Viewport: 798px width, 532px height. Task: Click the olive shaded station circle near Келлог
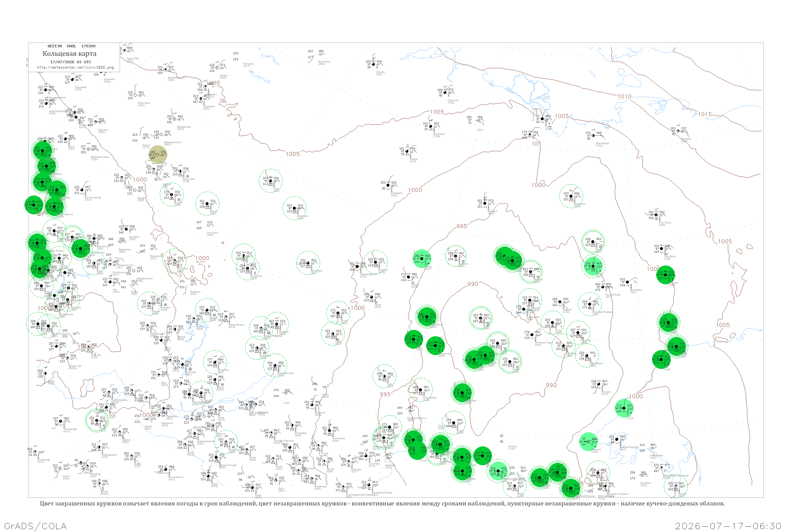click(158, 155)
